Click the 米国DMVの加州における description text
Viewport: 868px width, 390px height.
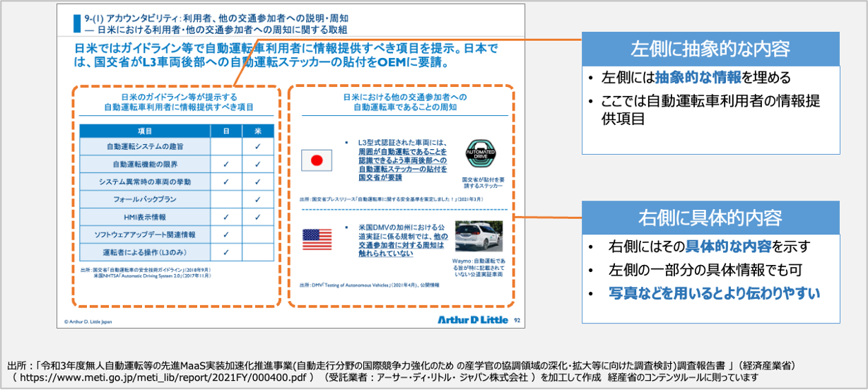coord(403,241)
